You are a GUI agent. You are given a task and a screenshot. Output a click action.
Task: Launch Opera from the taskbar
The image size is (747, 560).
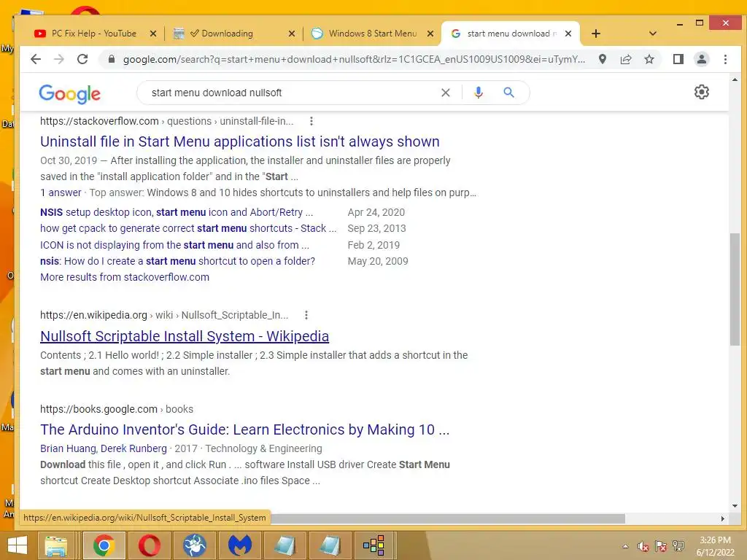tap(149, 545)
